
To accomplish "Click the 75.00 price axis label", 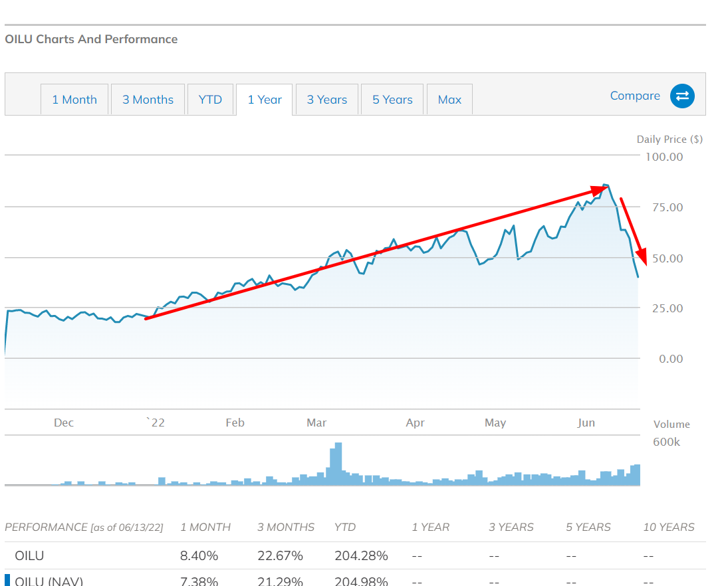I will (667, 207).
